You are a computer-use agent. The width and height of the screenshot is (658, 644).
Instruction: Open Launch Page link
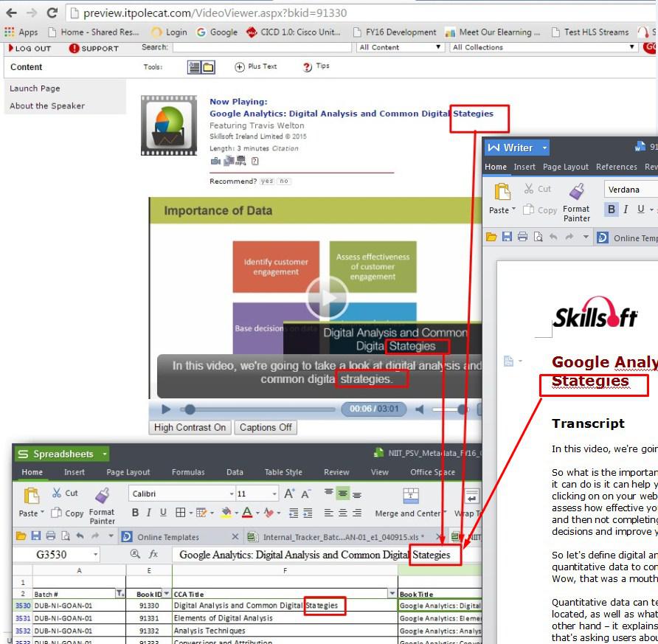35,89
